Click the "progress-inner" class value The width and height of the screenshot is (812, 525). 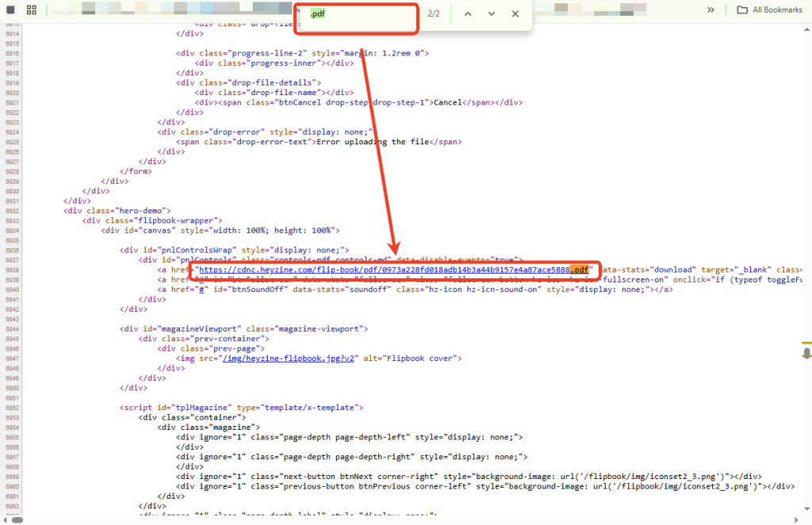(x=283, y=63)
